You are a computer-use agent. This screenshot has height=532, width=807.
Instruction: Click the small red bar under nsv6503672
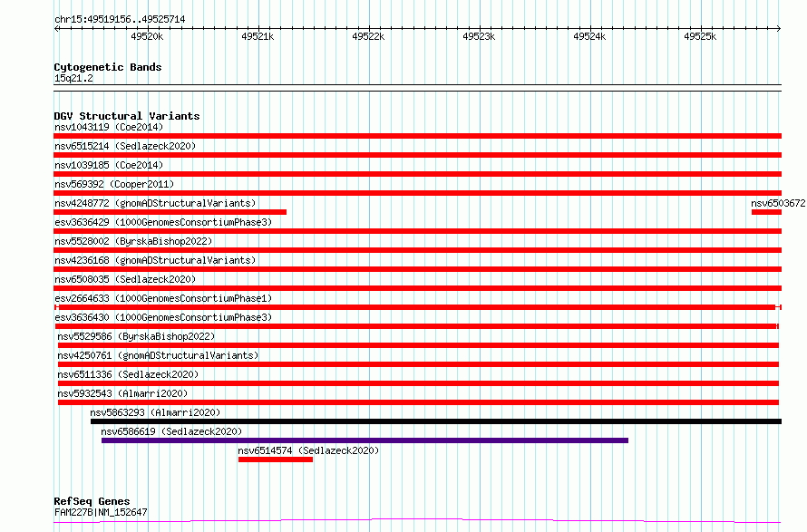pos(766,212)
